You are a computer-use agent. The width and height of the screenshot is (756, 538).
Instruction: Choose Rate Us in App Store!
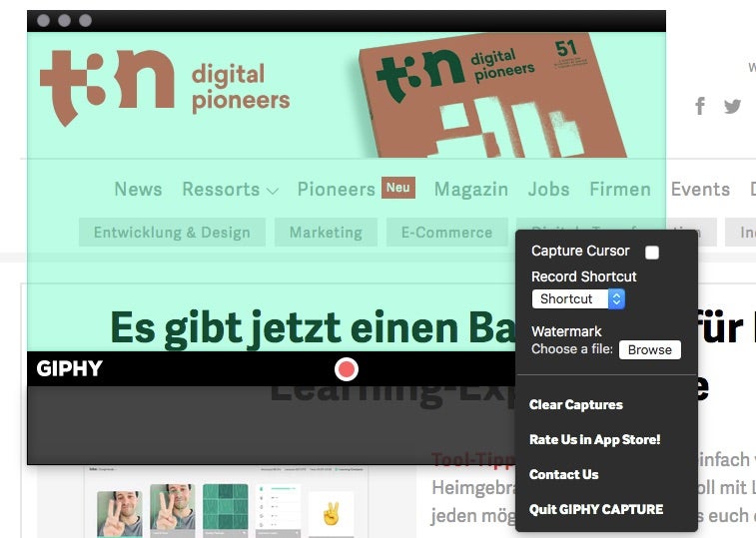[x=594, y=439]
